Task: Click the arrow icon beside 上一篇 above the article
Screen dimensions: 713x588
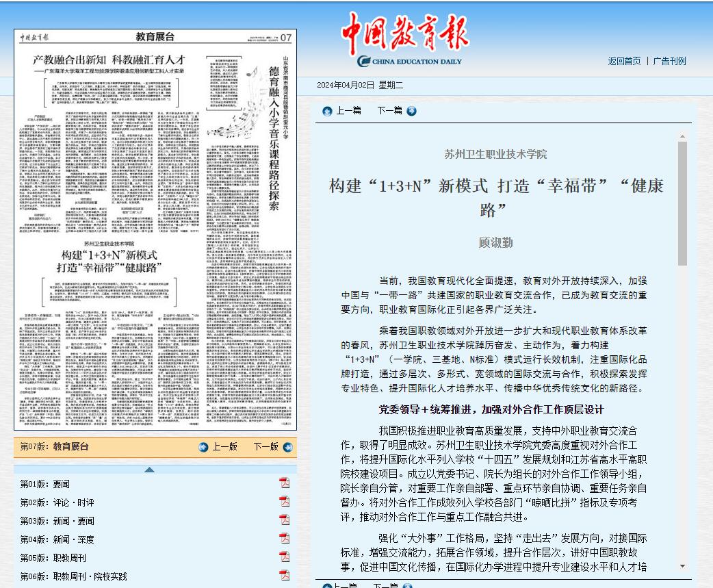Action: (327, 112)
